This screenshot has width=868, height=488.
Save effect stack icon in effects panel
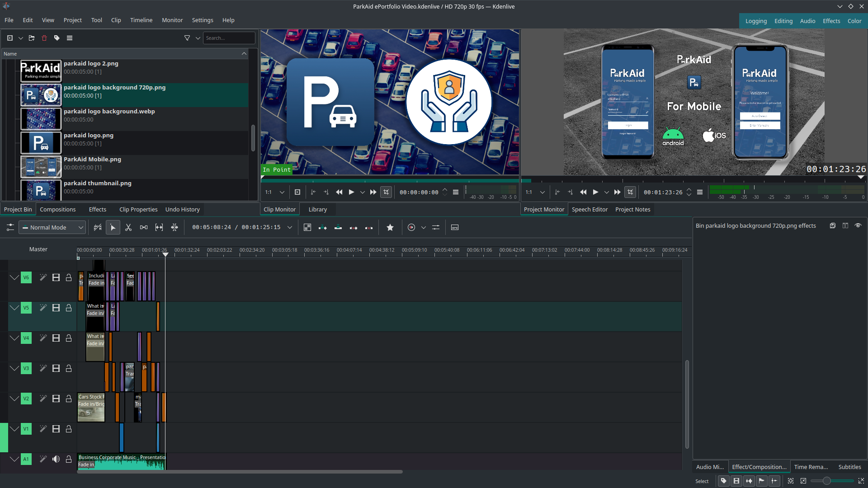click(833, 225)
